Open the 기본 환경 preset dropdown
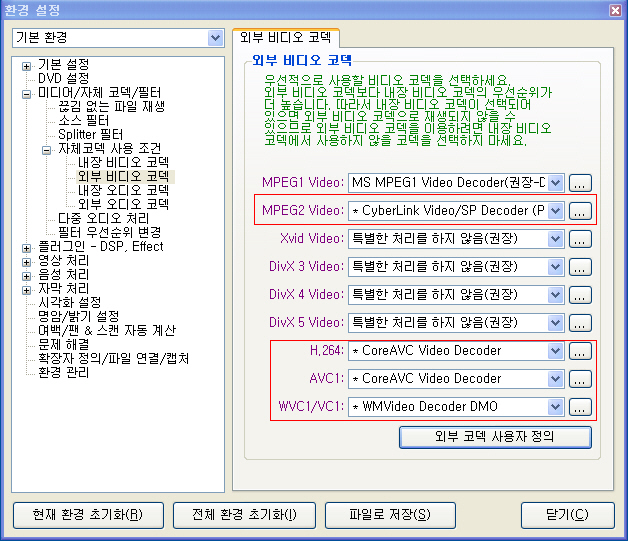The width and height of the screenshot is (628, 541). (x=215, y=38)
